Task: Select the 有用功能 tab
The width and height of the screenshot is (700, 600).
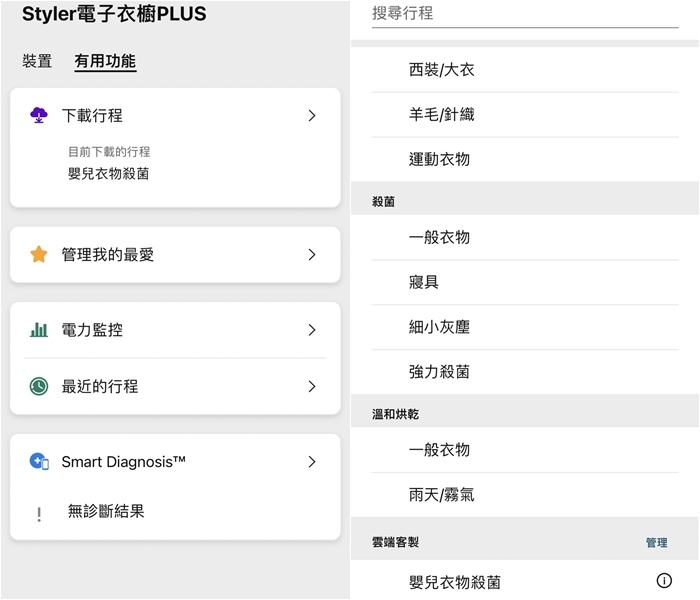Action: (105, 61)
